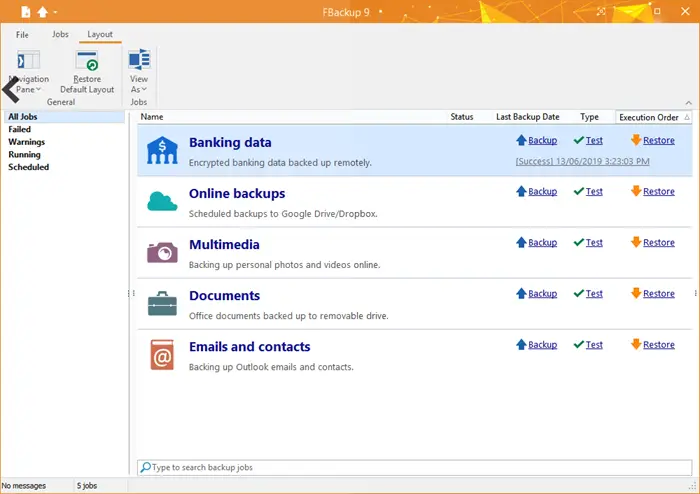Screen dimensions: 700x494
Task: Click Restore Default Layout icon
Action: pos(87,61)
